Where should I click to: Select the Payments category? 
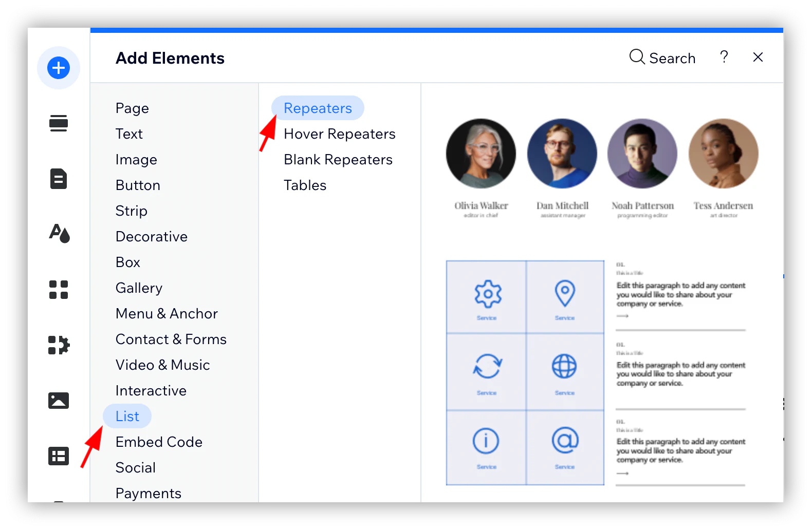pos(149,494)
